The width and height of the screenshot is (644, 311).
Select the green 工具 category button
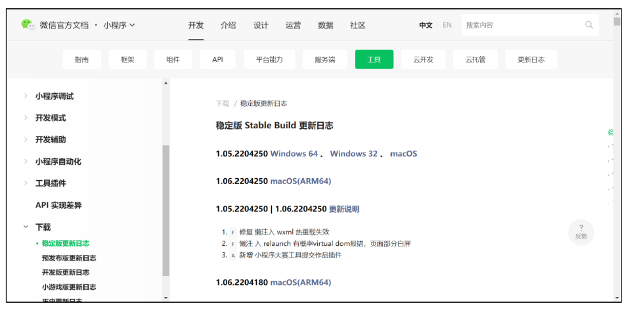(374, 59)
